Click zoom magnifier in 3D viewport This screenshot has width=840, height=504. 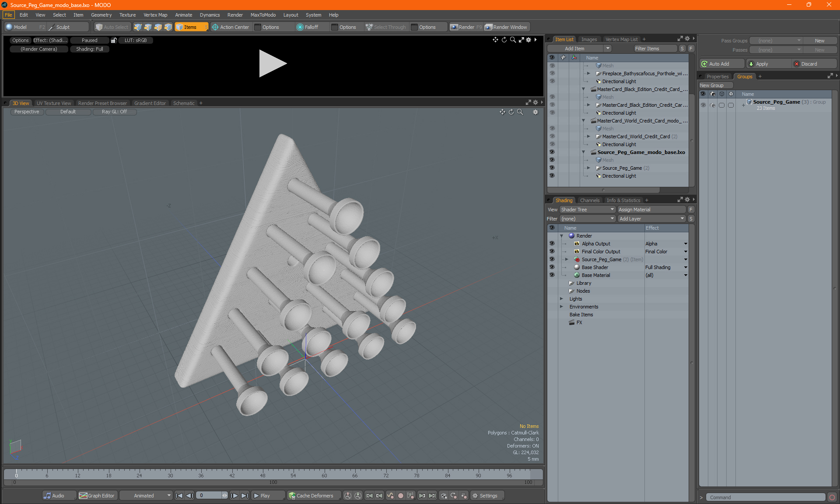tap(520, 112)
